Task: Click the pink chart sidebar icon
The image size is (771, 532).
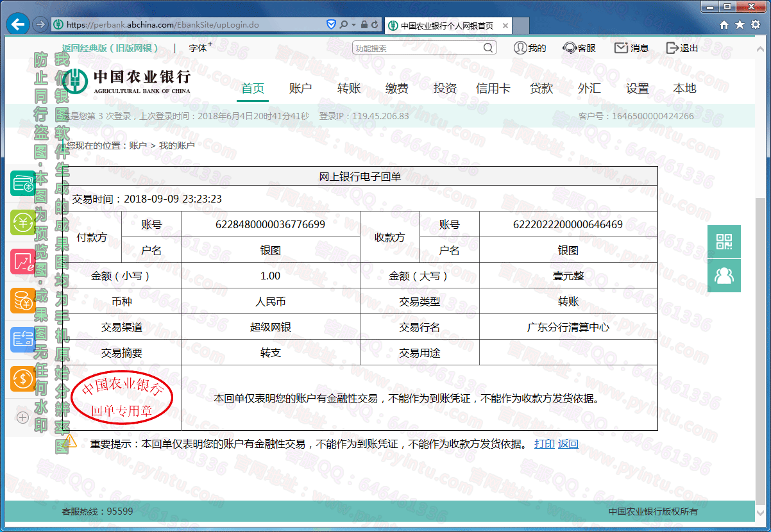Action: pos(22,262)
